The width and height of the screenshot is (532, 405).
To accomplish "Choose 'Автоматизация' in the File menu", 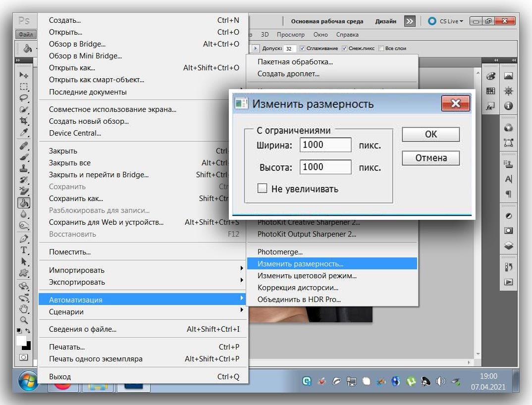I will [x=142, y=300].
